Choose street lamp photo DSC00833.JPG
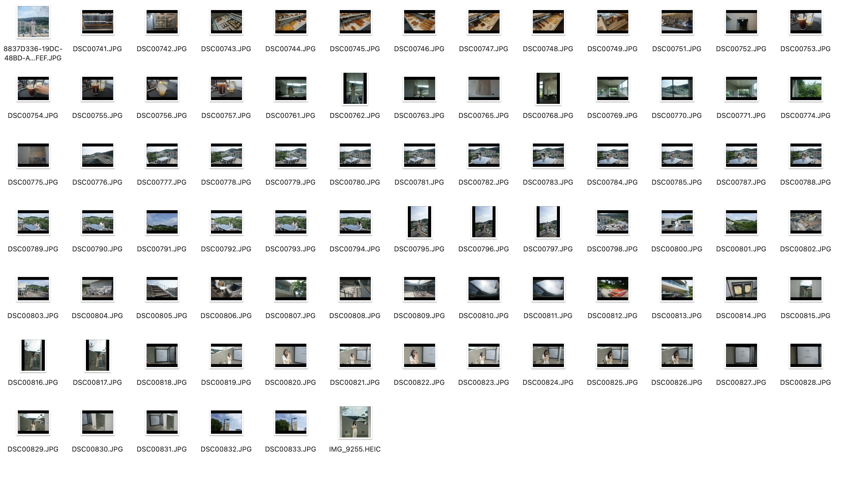The height and width of the screenshot is (497, 868). pos(291,422)
